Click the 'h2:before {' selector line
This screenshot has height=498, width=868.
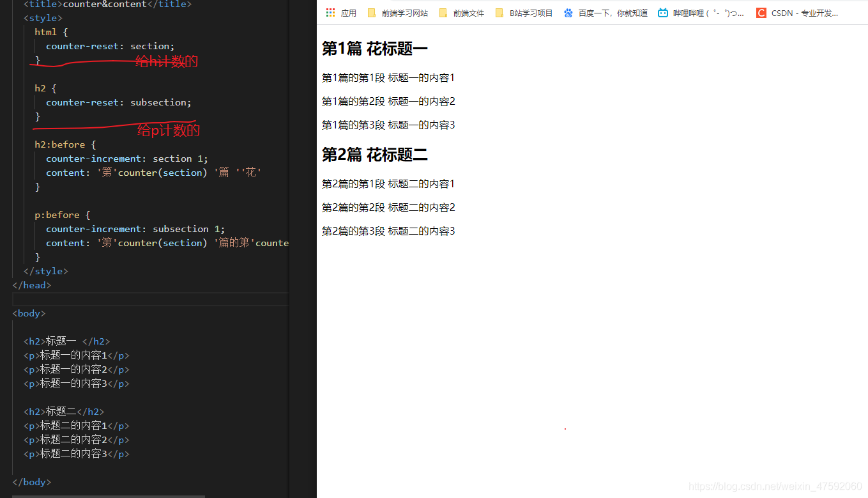65,144
